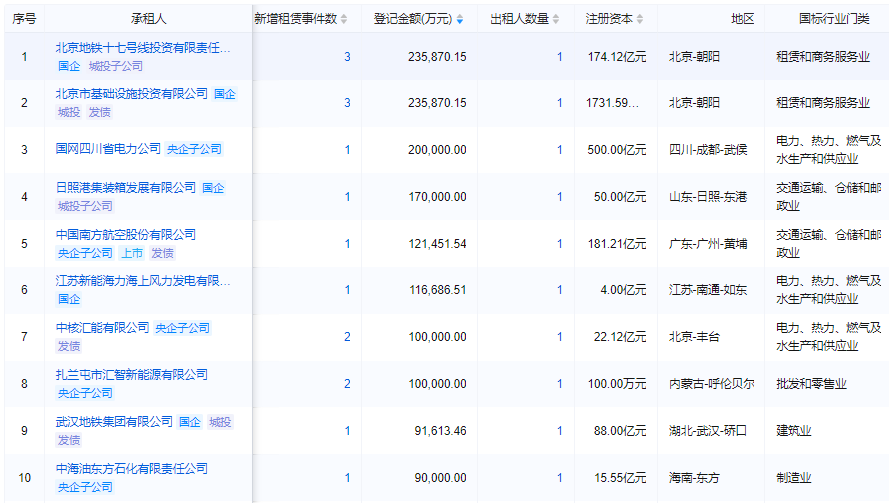Screen dimensions: 889x503
Task: Open 中海油东方石化有限责任公司 link
Action: 132,469
